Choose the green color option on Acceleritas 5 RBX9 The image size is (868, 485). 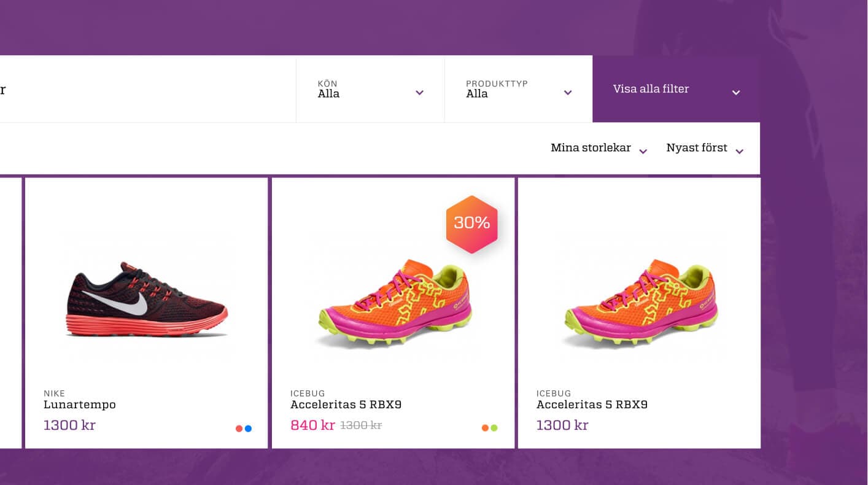pyautogui.click(x=495, y=427)
